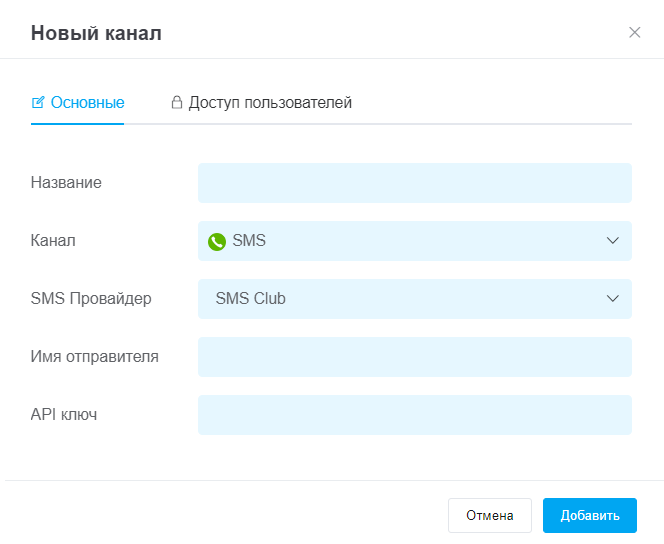Screen dimensions: 664x544
Task: Expand the Канал dropdown chevron arrow
Action: tap(612, 240)
